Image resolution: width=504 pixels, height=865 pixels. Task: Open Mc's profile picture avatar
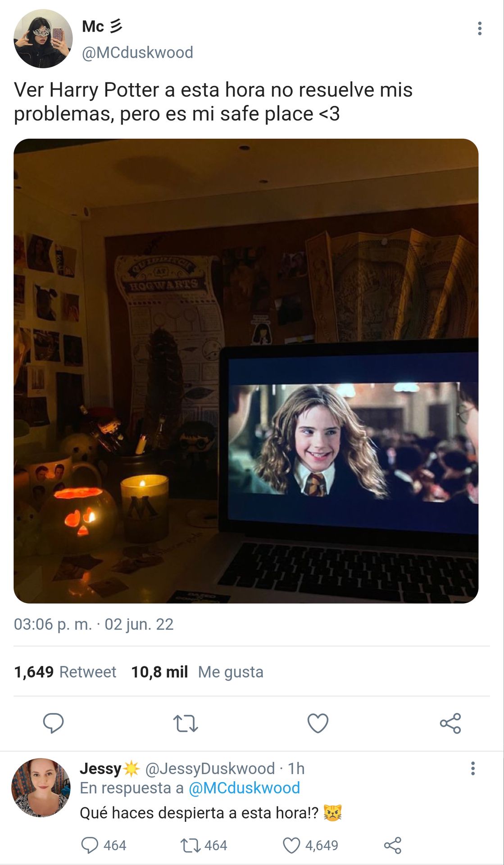tap(43, 39)
